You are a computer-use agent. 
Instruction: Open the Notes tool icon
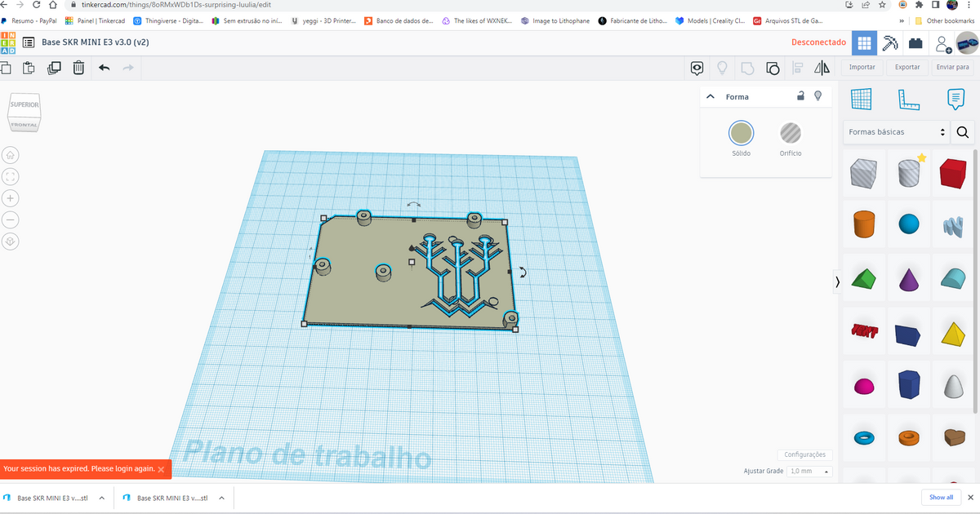click(x=955, y=99)
